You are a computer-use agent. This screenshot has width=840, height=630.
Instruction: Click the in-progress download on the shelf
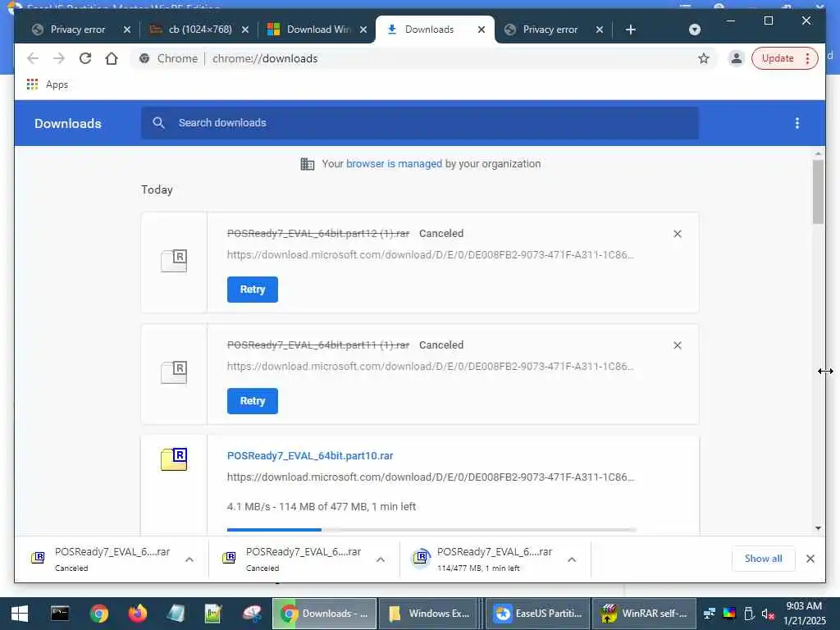pyautogui.click(x=482, y=559)
